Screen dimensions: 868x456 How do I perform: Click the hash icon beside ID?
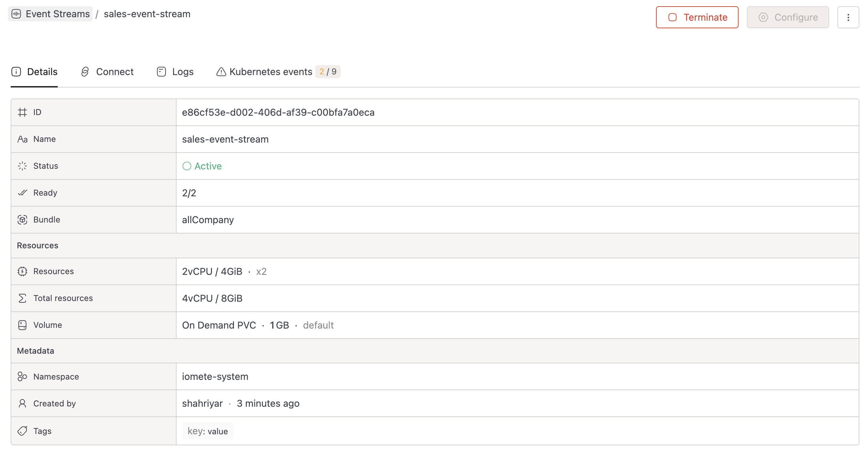point(22,112)
